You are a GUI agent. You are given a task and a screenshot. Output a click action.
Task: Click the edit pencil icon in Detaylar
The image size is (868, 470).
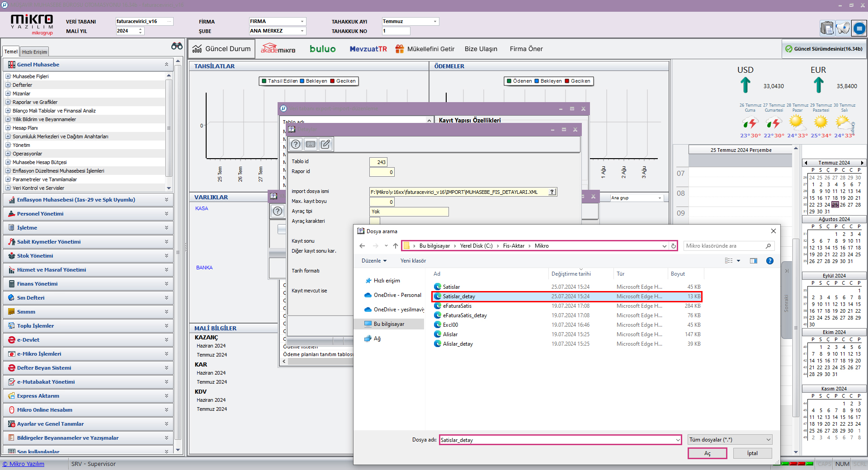325,144
